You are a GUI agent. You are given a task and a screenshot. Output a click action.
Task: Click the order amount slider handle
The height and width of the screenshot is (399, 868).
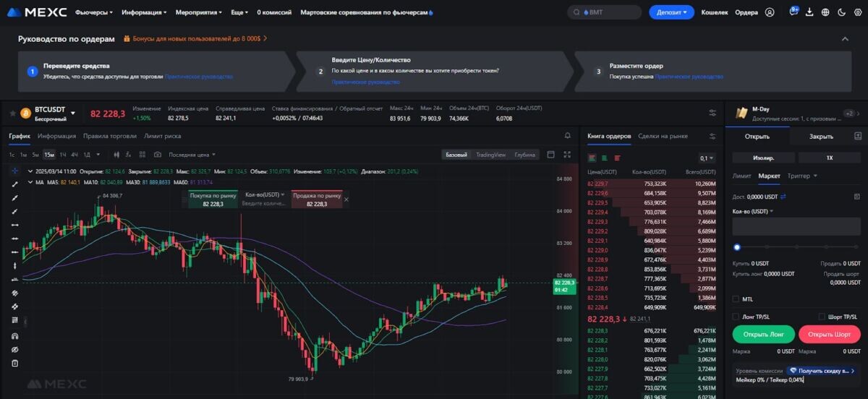click(x=737, y=247)
